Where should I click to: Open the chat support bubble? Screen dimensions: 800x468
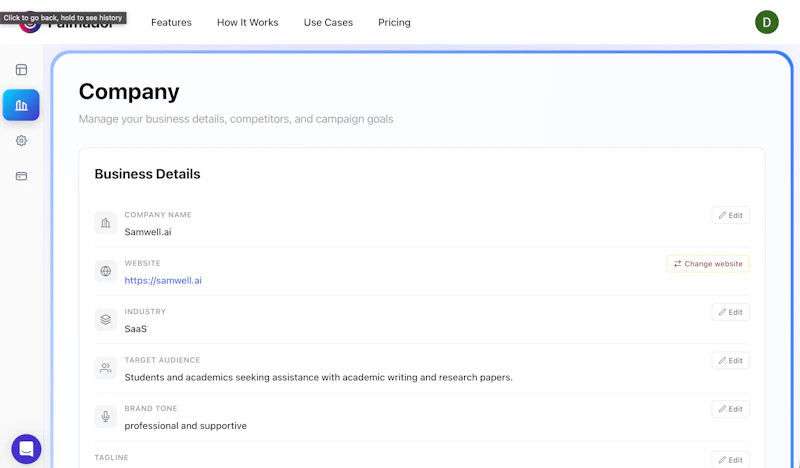[x=26, y=449]
